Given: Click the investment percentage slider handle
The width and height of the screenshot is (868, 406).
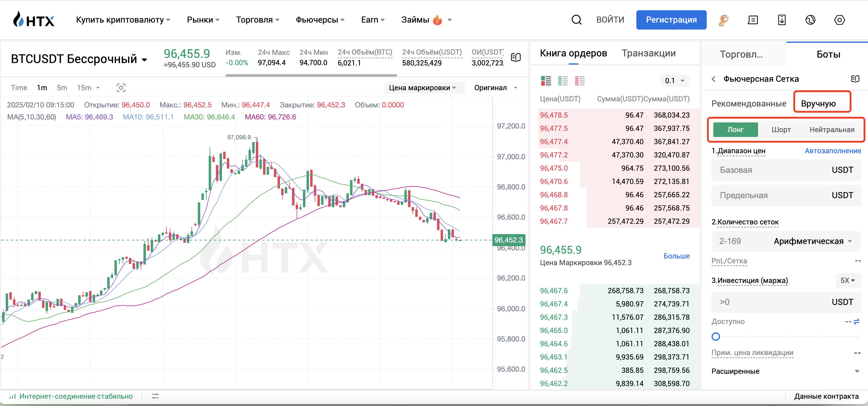Looking at the screenshot, I should point(716,336).
